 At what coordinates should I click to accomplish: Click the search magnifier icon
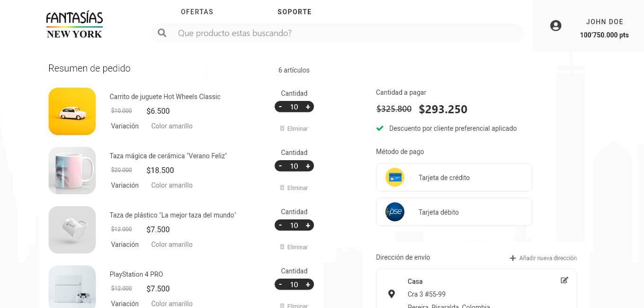point(162,33)
